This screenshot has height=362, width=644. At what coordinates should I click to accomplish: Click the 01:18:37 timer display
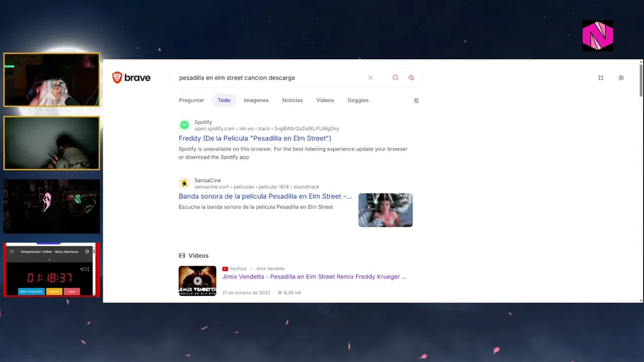(49, 278)
